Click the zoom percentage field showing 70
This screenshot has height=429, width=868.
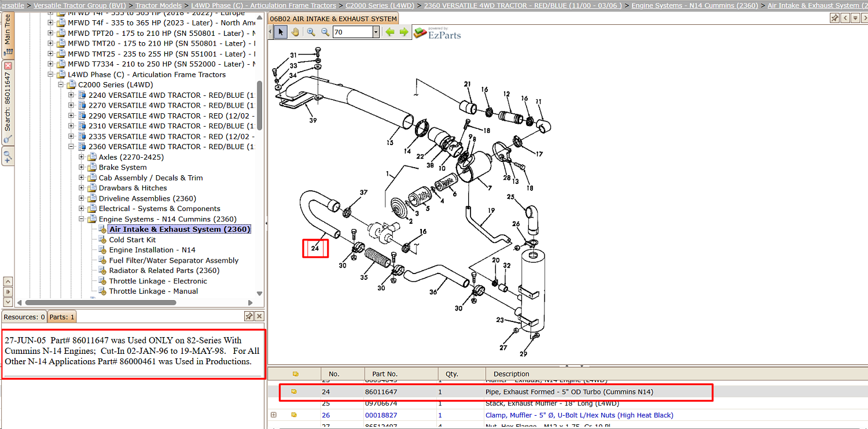[352, 32]
